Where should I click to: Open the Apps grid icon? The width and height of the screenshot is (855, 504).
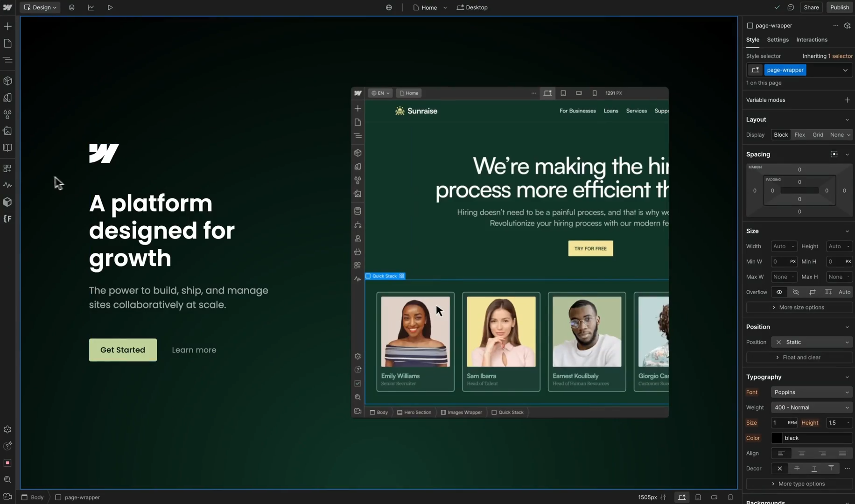click(x=7, y=168)
